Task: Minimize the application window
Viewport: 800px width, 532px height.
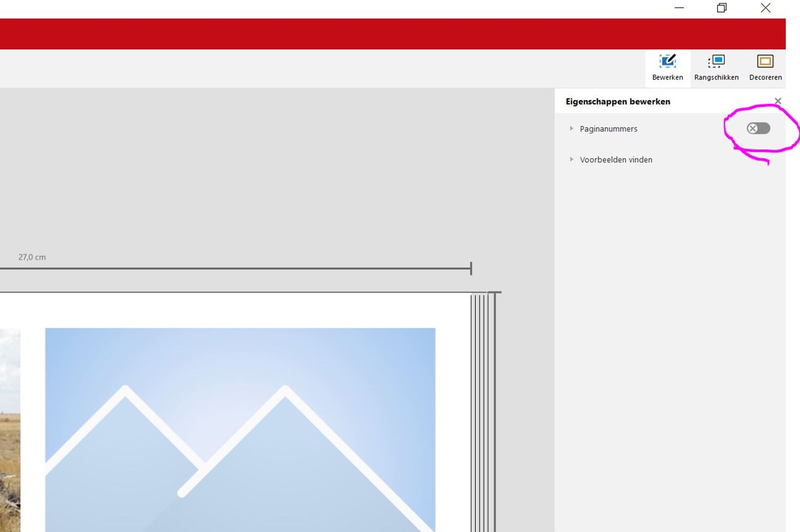Action: [679, 8]
